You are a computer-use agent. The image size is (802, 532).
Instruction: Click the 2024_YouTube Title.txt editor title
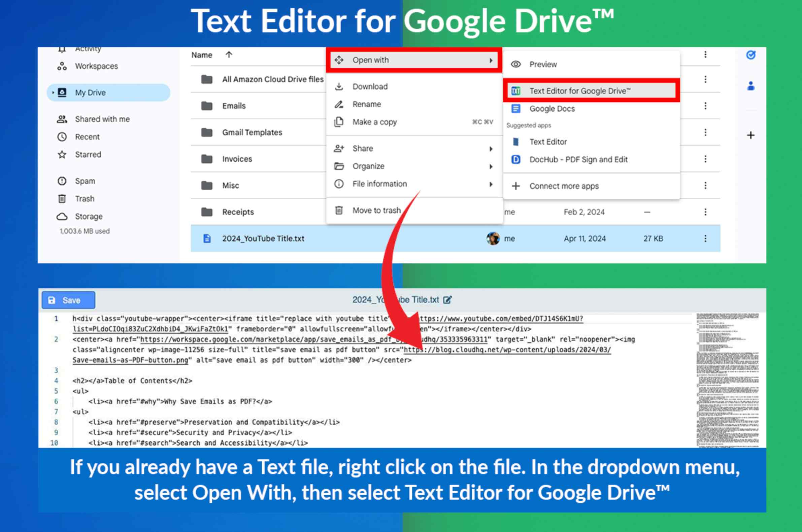(396, 300)
